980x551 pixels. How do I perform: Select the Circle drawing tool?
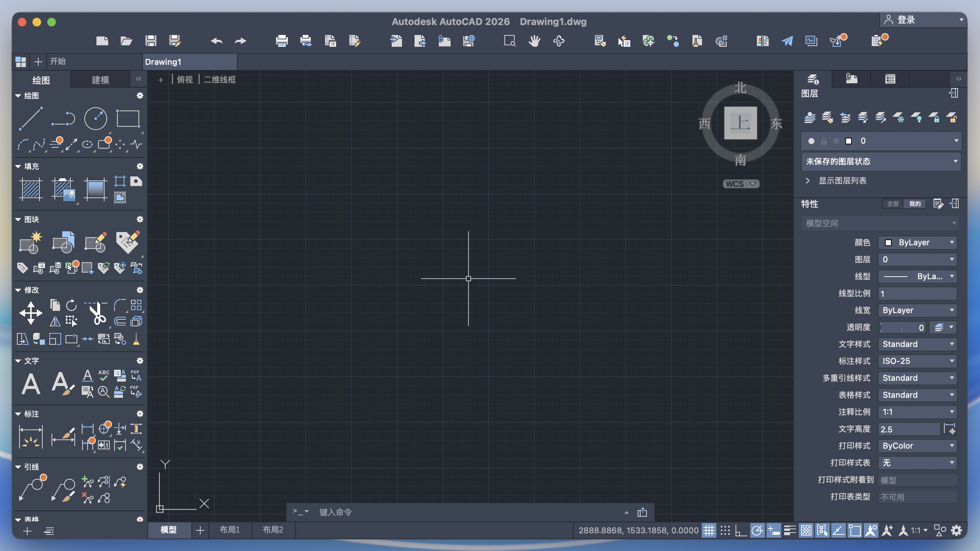(95, 118)
